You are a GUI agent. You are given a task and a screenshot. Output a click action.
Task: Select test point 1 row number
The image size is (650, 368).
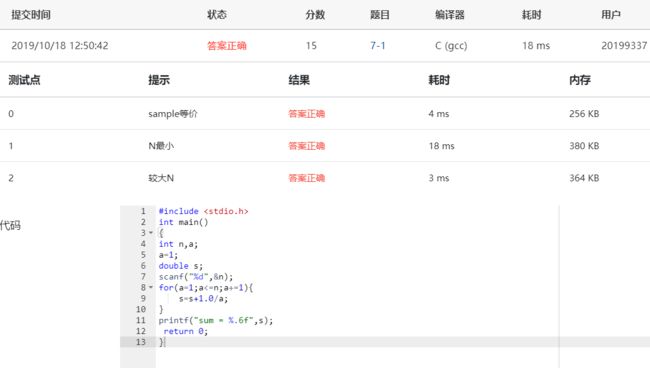click(11, 146)
